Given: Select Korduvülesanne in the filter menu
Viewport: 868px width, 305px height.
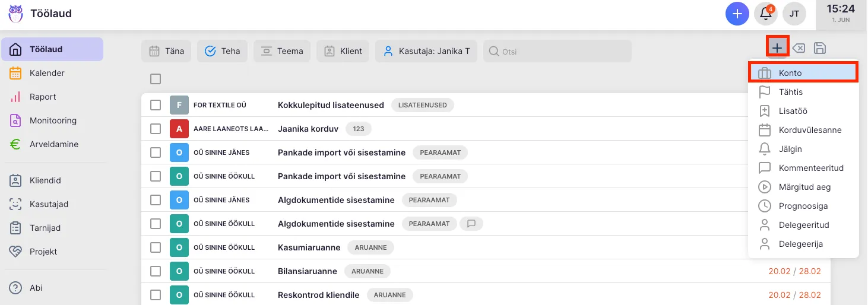Looking at the screenshot, I should (x=810, y=130).
